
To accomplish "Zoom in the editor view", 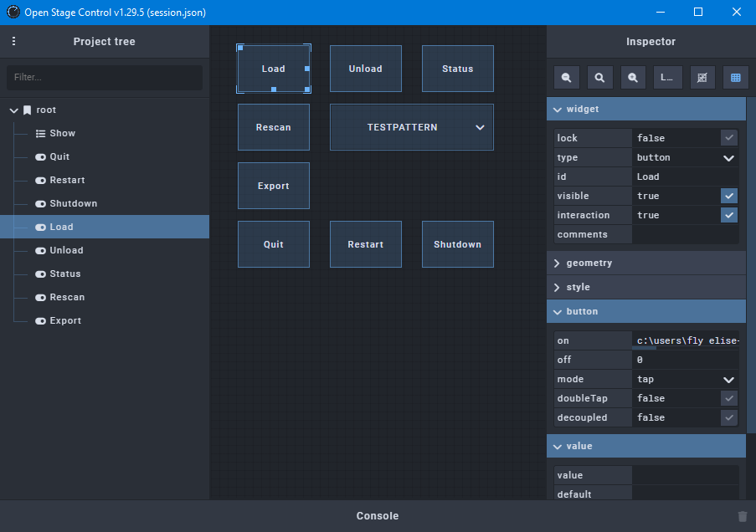I will pyautogui.click(x=633, y=78).
